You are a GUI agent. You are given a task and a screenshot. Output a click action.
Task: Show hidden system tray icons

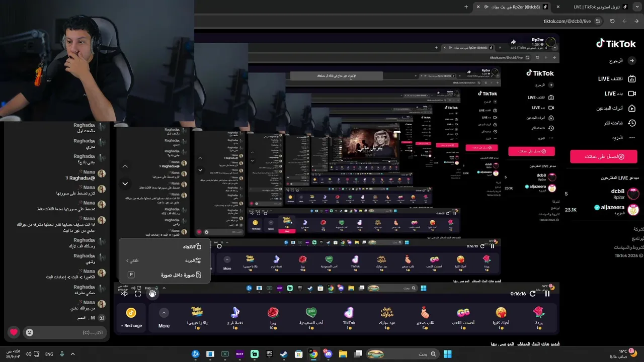[72, 354]
